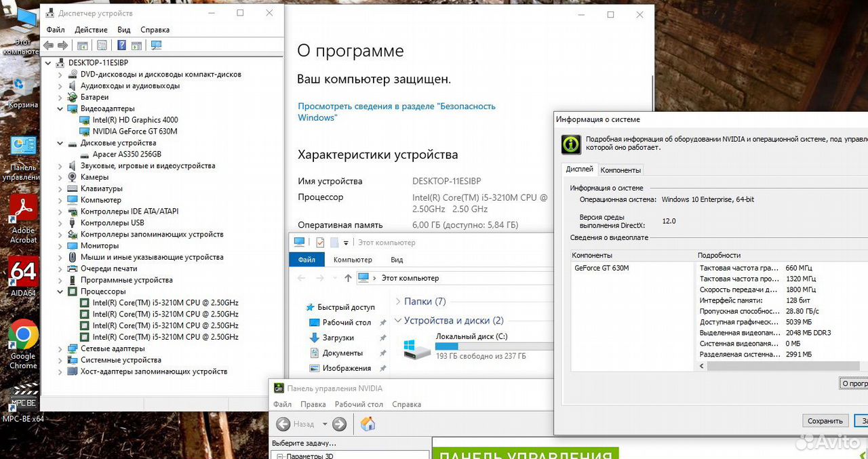Click the scan for hardware changes monitor icon
This screenshot has height=459, width=868.
click(x=157, y=45)
